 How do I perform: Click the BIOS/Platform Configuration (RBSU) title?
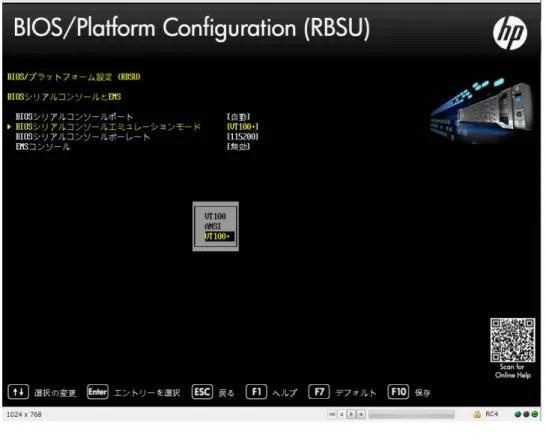coord(192,28)
